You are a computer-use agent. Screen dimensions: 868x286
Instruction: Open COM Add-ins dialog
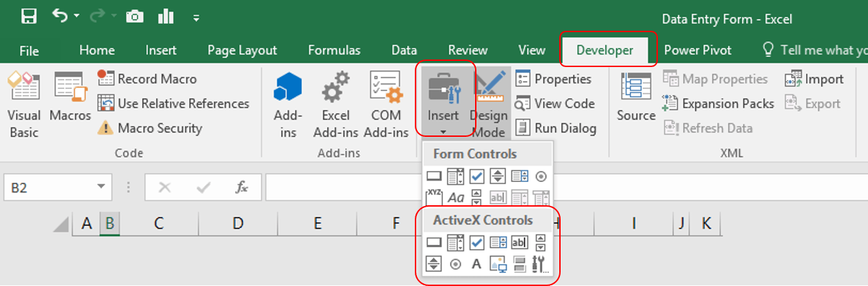386,104
